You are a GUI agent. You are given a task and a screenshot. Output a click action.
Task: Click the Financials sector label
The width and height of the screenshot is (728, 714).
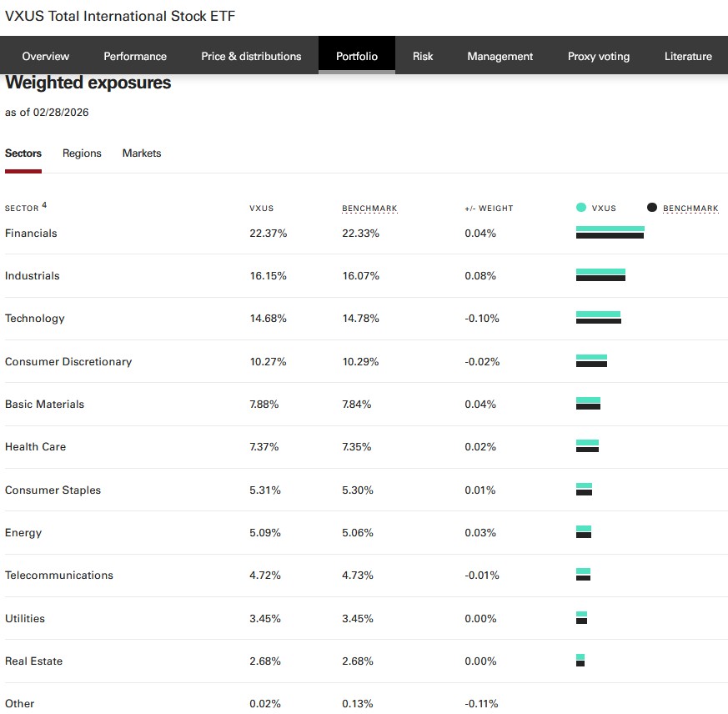(31, 234)
